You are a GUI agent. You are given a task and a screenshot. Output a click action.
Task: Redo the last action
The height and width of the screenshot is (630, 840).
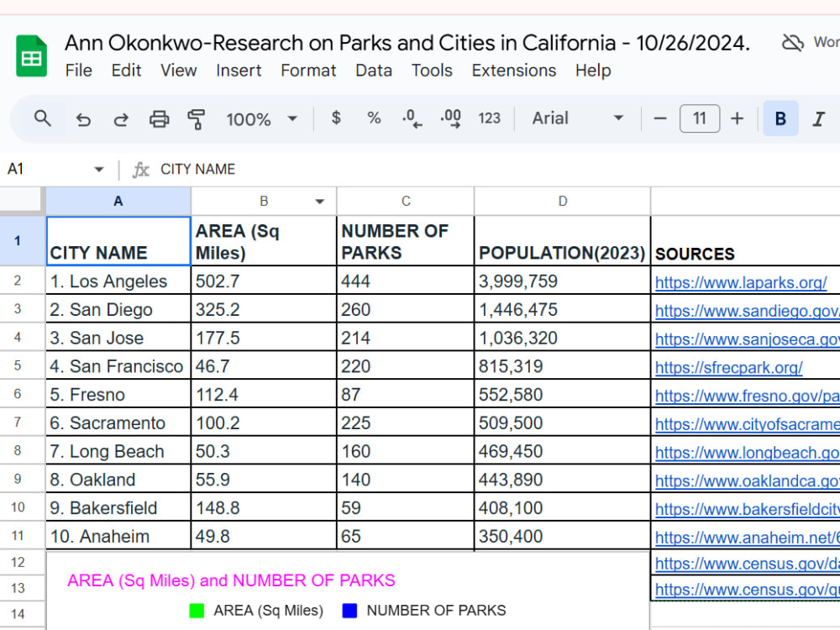[121, 119]
